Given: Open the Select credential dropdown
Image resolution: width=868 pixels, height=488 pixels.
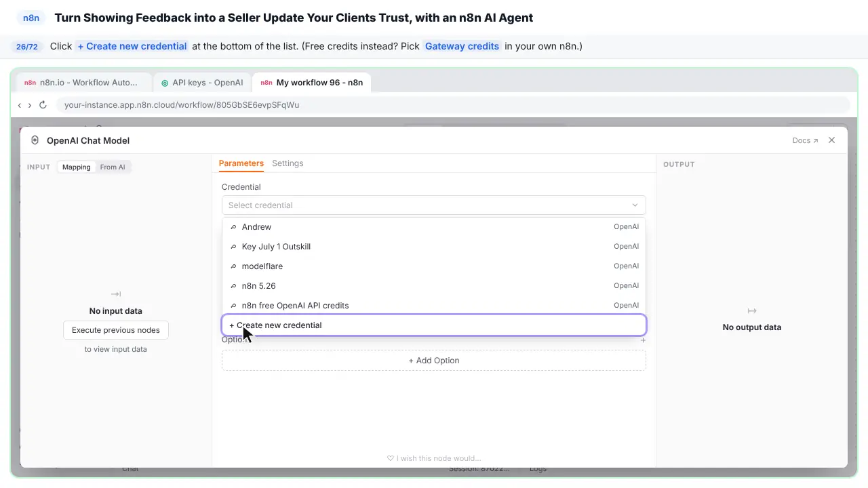Looking at the screenshot, I should (434, 205).
